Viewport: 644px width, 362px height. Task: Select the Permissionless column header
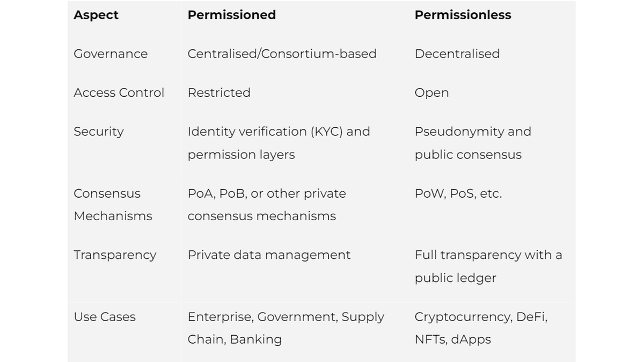click(463, 15)
